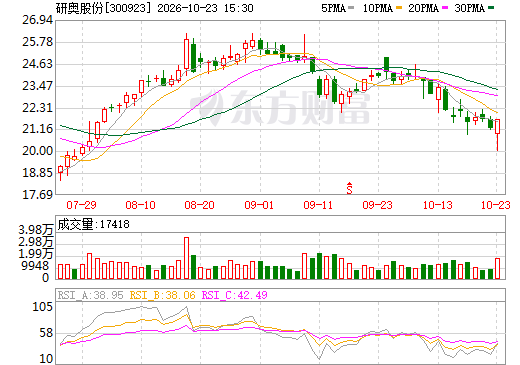Click the 09-23 date label
This screenshot has height=365, width=520.
[378, 205]
